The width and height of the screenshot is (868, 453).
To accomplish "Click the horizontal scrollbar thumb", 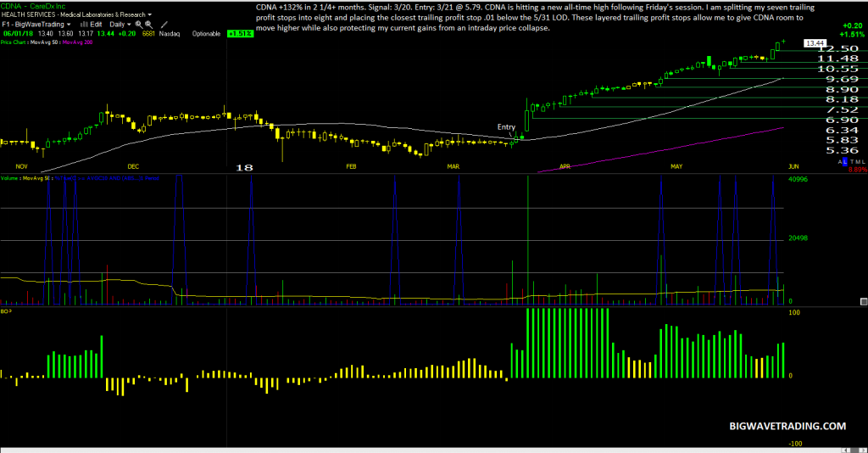I will (854, 450).
